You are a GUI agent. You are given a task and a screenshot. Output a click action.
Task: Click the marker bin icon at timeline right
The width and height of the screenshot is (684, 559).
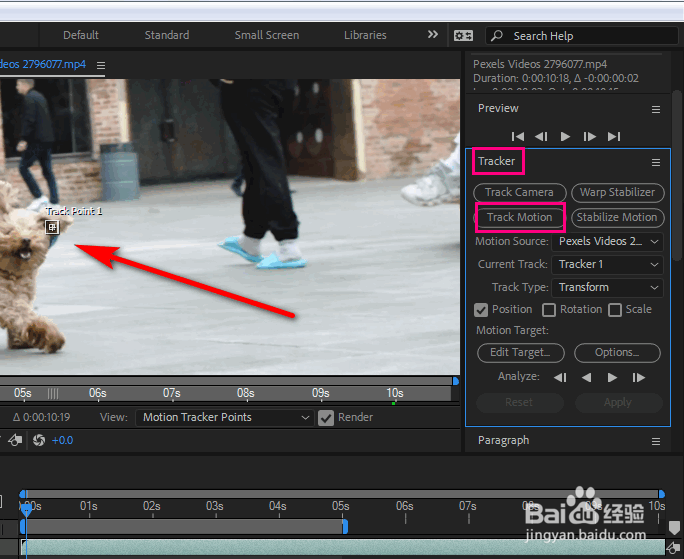tap(674, 527)
